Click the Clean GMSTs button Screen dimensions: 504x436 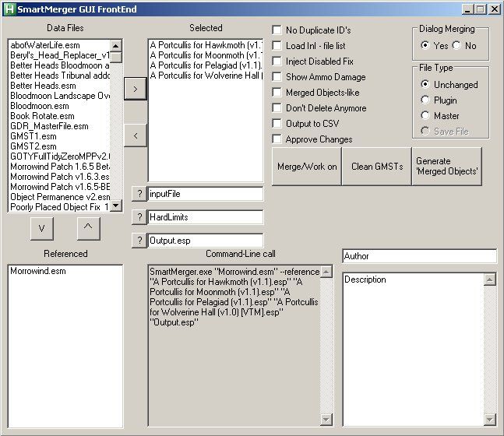[377, 167]
